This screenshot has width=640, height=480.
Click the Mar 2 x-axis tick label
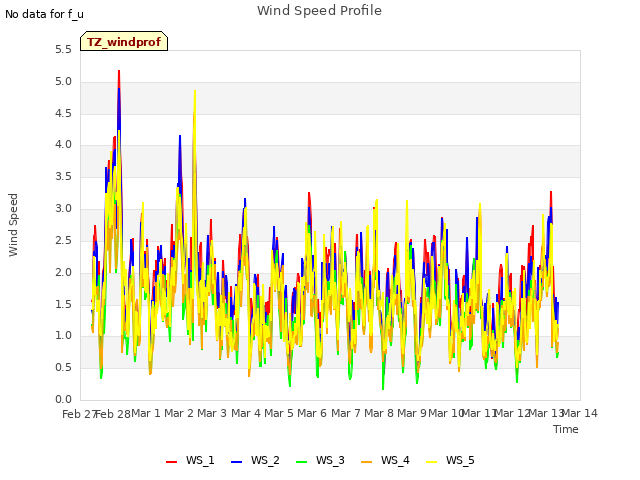(x=179, y=413)
